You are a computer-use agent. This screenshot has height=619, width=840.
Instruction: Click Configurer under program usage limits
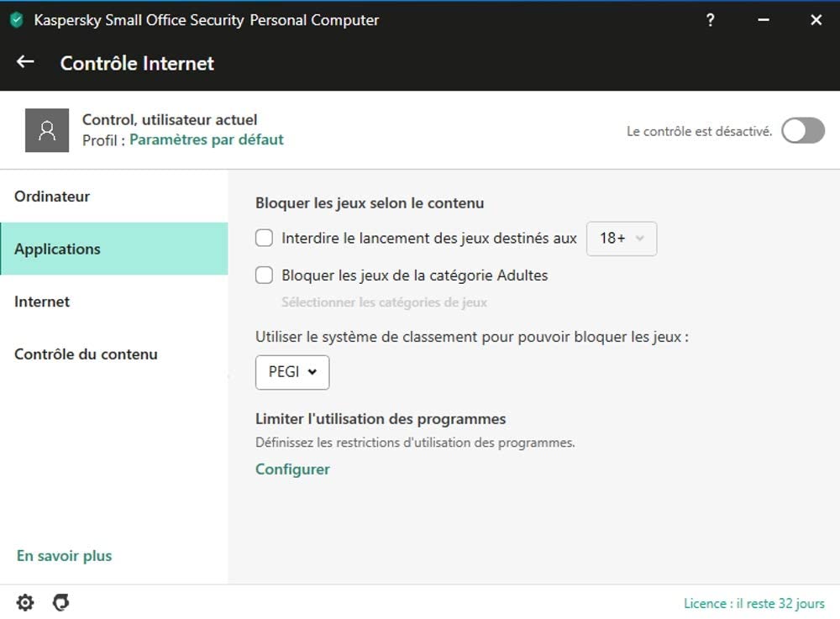tap(292, 469)
